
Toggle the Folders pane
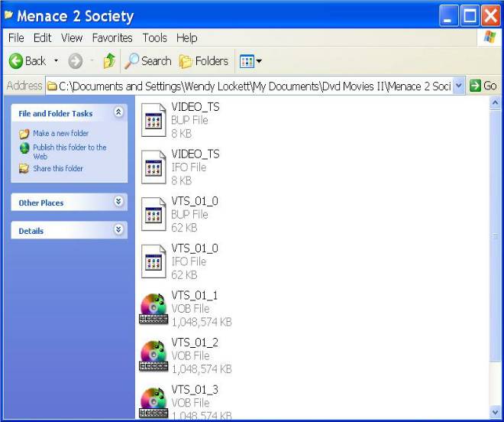click(x=204, y=61)
